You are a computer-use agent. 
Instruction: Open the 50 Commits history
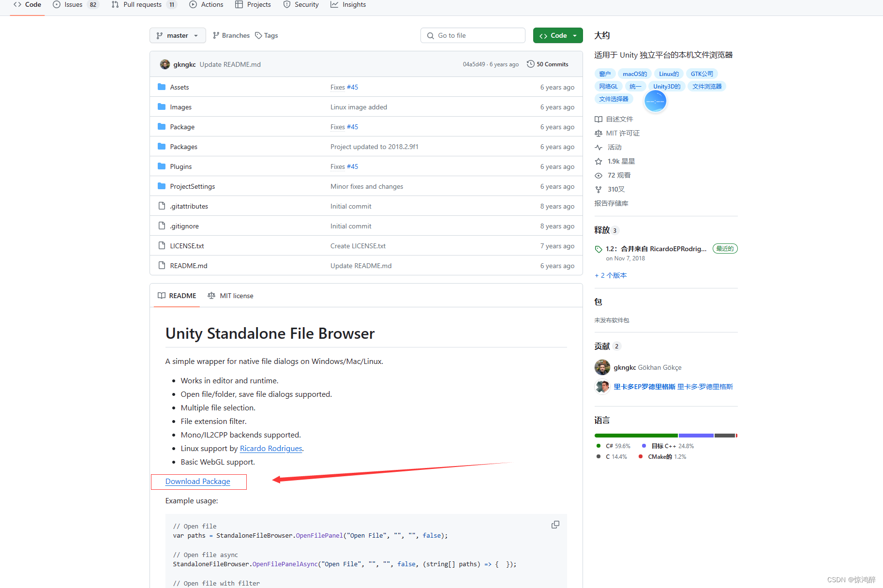pos(548,64)
